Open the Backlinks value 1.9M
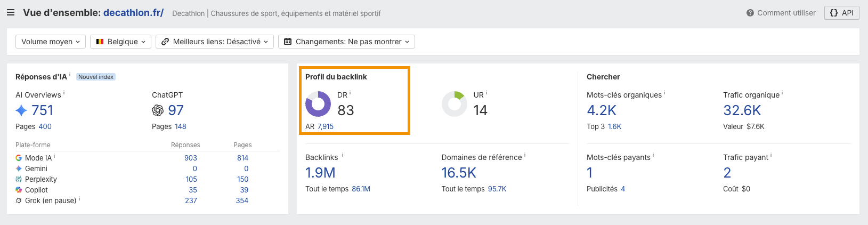 320,173
